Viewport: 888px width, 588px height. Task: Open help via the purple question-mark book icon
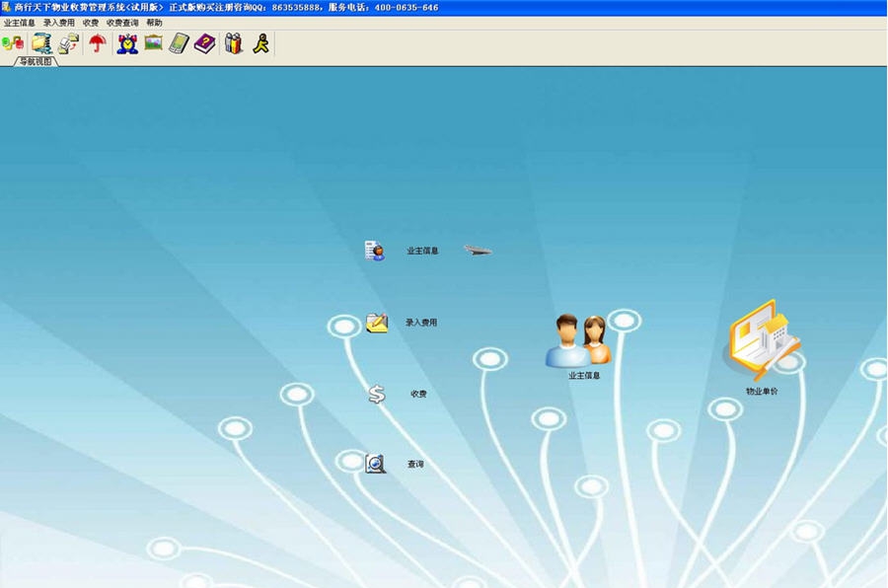pyautogui.click(x=204, y=43)
